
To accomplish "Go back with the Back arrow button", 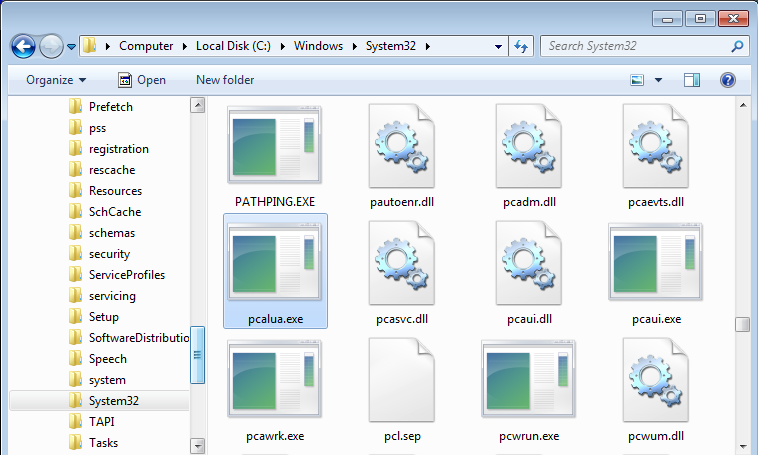I will tap(23, 46).
